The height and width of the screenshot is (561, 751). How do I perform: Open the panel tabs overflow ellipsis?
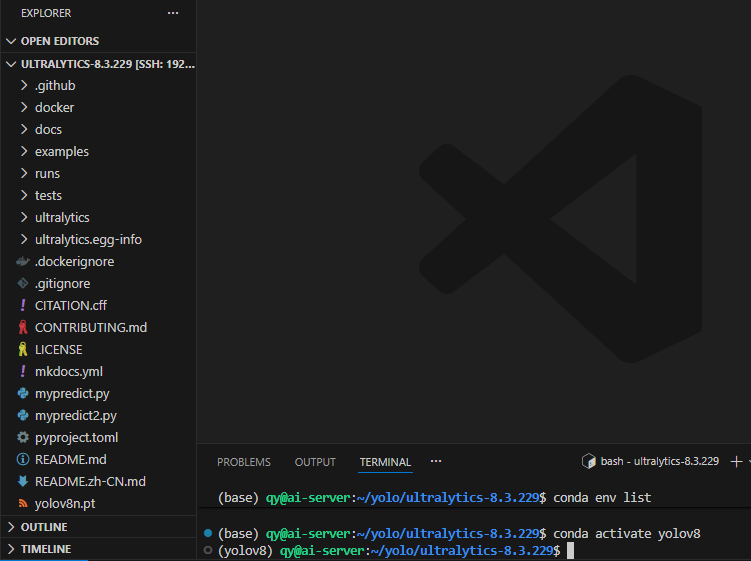[436, 461]
